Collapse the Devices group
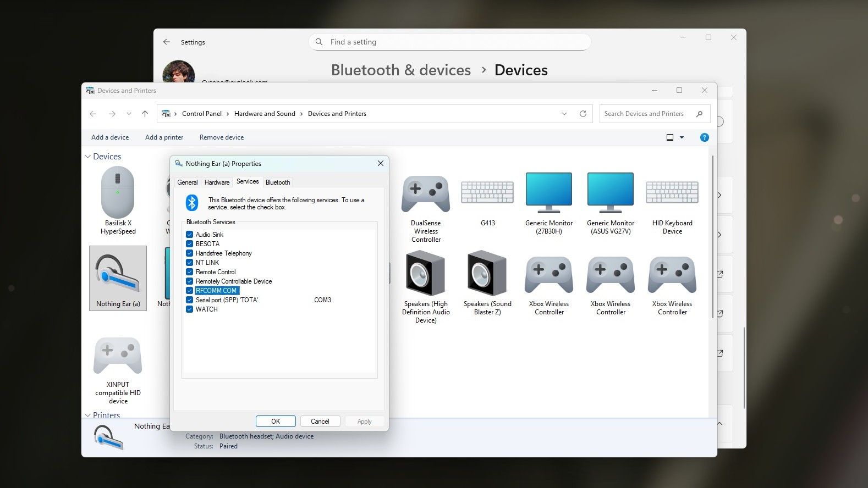Image resolution: width=868 pixels, height=488 pixels. pyautogui.click(x=88, y=157)
